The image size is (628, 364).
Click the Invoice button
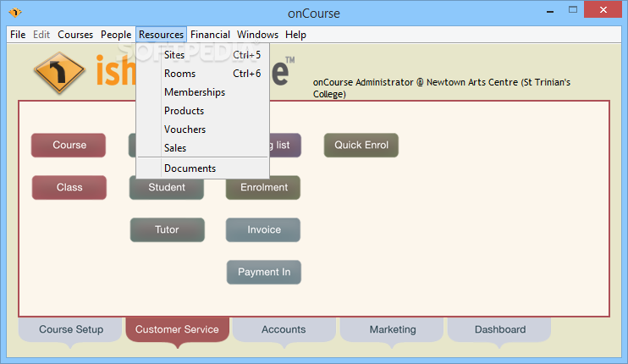[263, 230]
